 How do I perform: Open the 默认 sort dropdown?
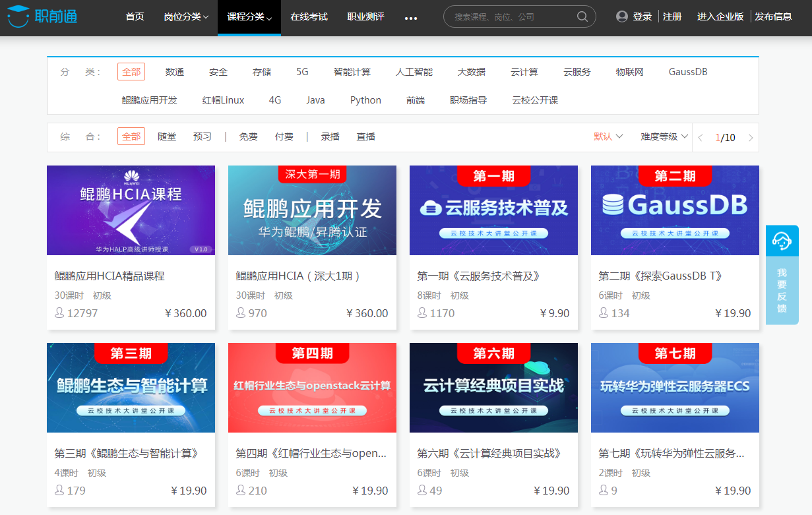(x=608, y=136)
